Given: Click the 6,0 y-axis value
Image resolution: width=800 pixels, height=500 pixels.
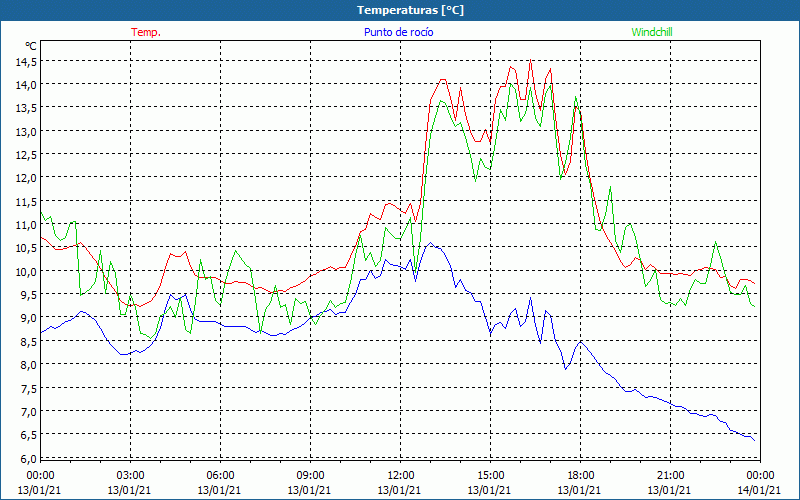Looking at the screenshot, I should click(29, 459).
